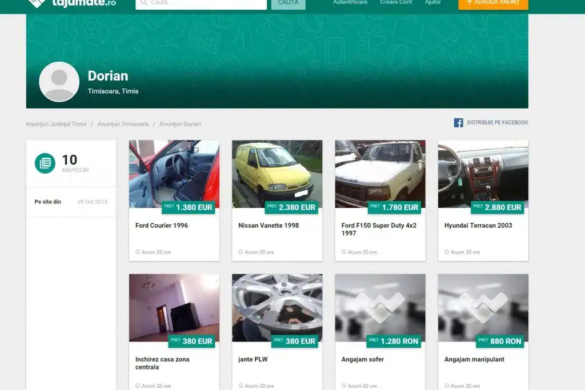Click clock icon on jante PLW card

241,386
